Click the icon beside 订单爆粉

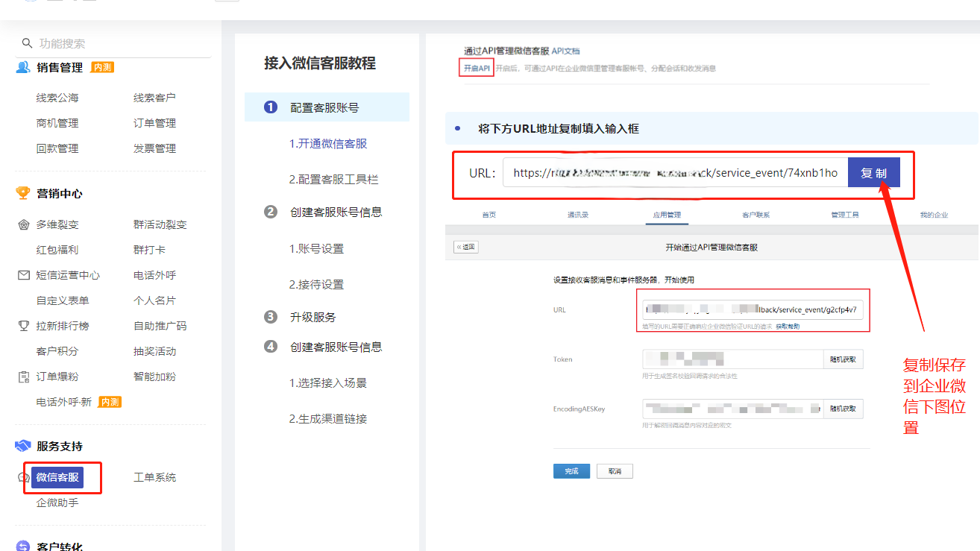pyautogui.click(x=24, y=377)
